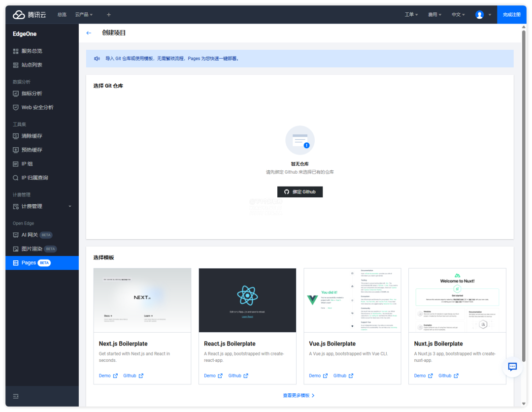This screenshot has width=532, height=412.
Task: Open a new tab with the plus icon
Action: pyautogui.click(x=108, y=15)
